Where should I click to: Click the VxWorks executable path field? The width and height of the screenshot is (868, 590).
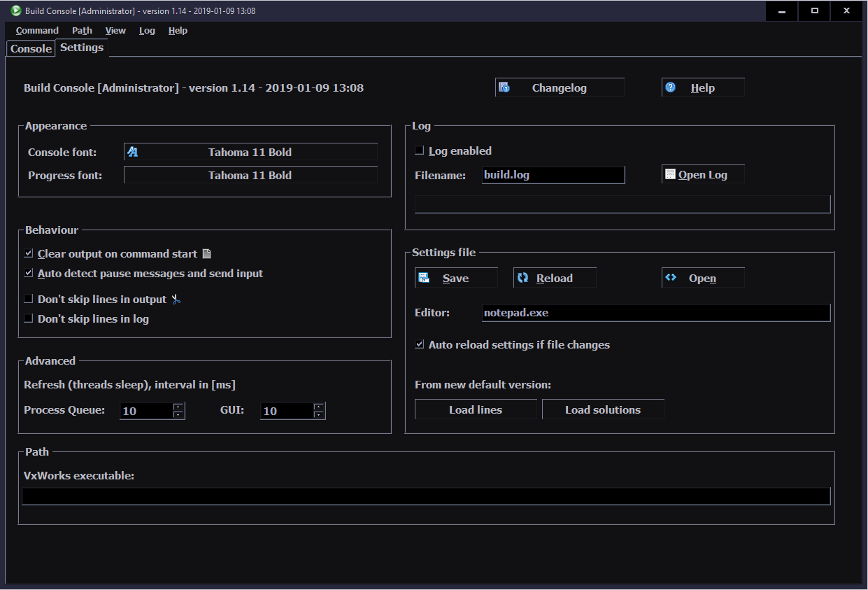(x=426, y=496)
